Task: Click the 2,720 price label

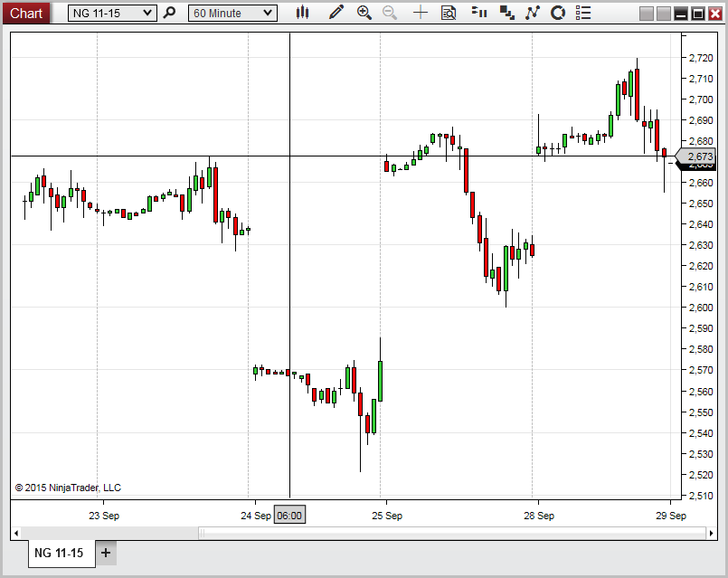Action: pyautogui.click(x=701, y=58)
